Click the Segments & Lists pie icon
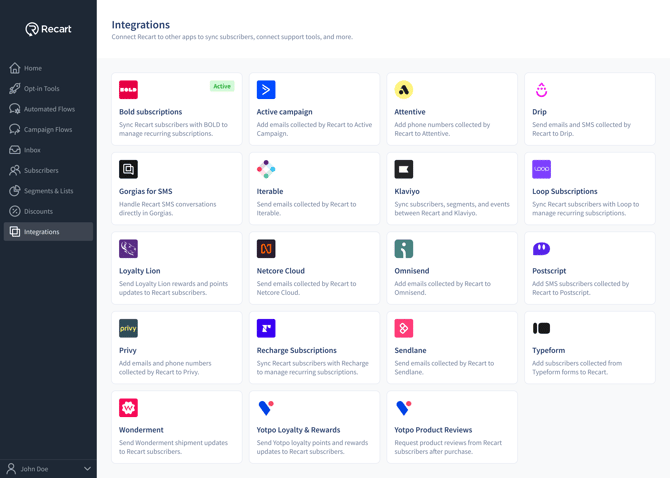The height and width of the screenshot is (478, 670). click(15, 191)
